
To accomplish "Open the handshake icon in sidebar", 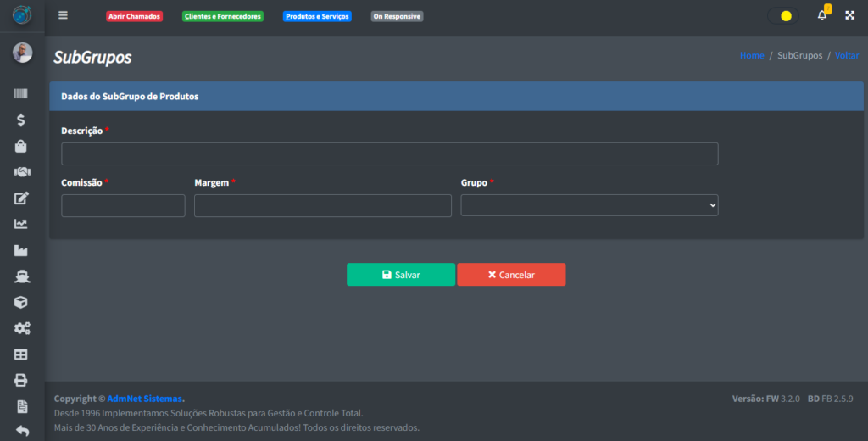I will pos(21,172).
